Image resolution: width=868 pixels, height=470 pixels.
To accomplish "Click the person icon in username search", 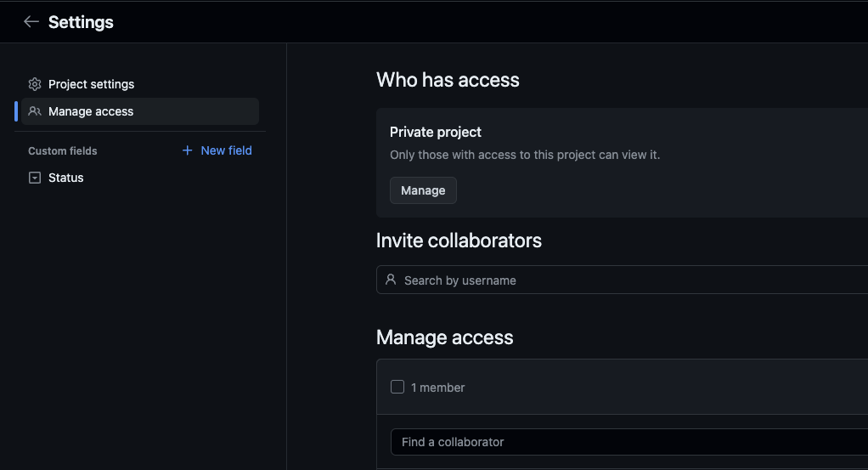I will point(391,280).
